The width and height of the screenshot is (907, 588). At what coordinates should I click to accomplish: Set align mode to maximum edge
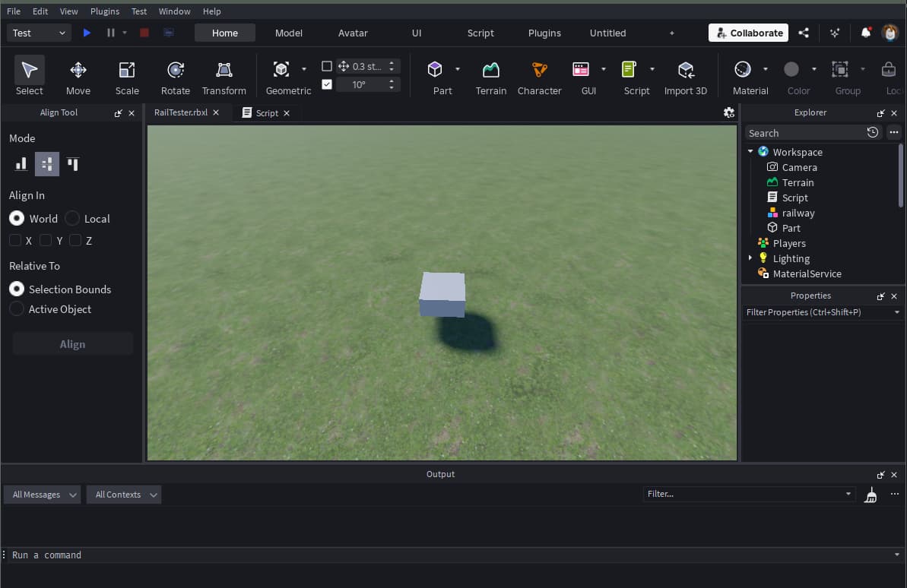[73, 164]
